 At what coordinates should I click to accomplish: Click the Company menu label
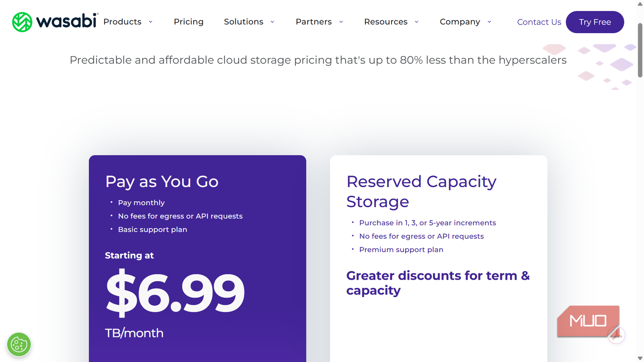click(460, 22)
